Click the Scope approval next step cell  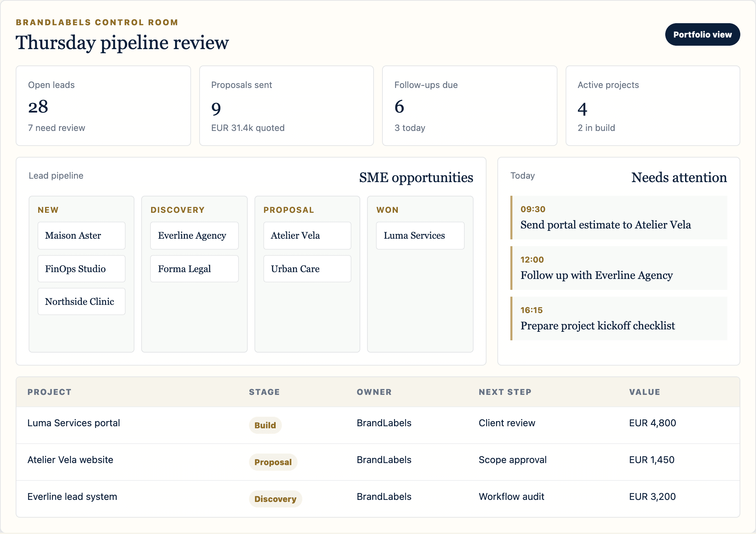[x=513, y=460]
